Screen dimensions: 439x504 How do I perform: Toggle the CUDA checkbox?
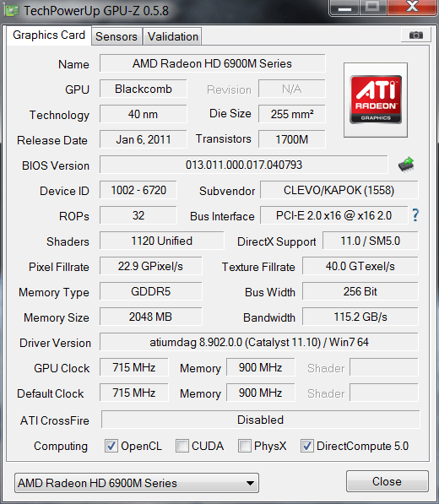pyautogui.click(x=182, y=446)
